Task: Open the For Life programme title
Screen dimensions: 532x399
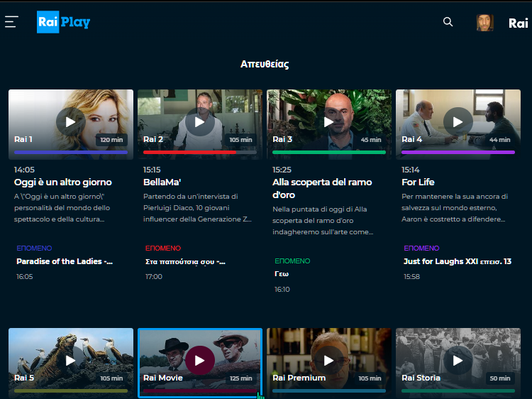Action: click(418, 182)
